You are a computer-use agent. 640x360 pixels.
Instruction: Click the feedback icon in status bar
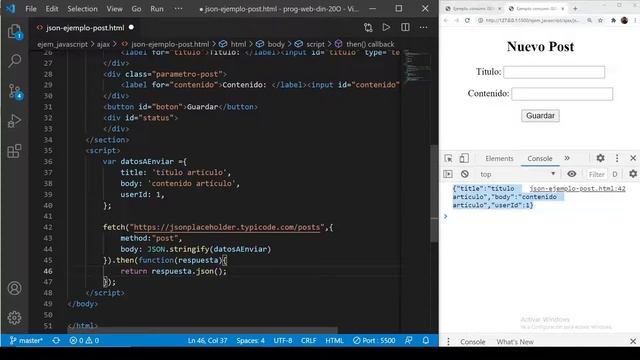coord(408,340)
